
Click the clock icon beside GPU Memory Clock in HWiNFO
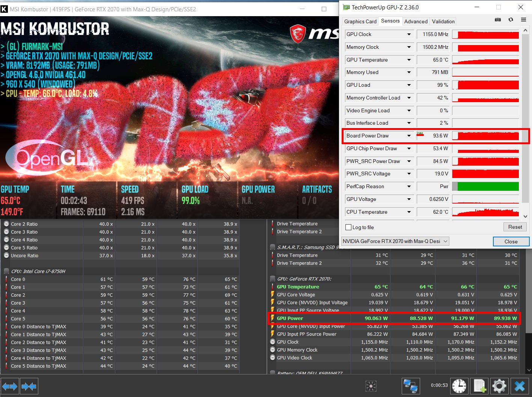(x=273, y=350)
